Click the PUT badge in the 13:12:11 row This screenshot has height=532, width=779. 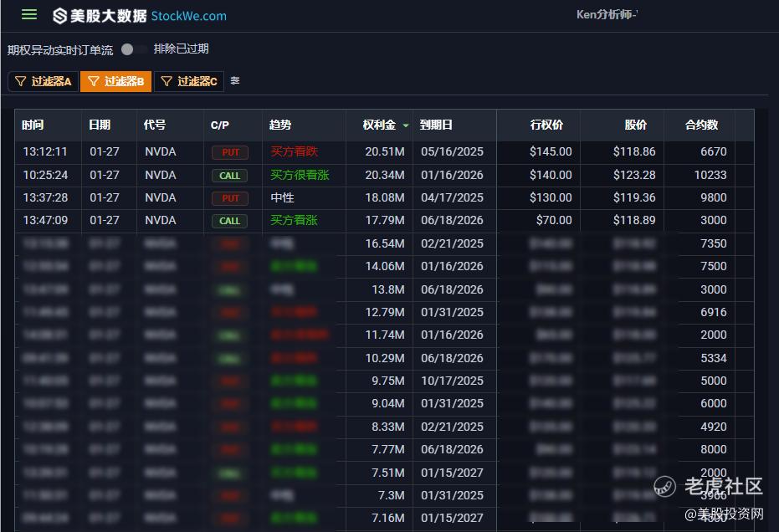point(230,153)
